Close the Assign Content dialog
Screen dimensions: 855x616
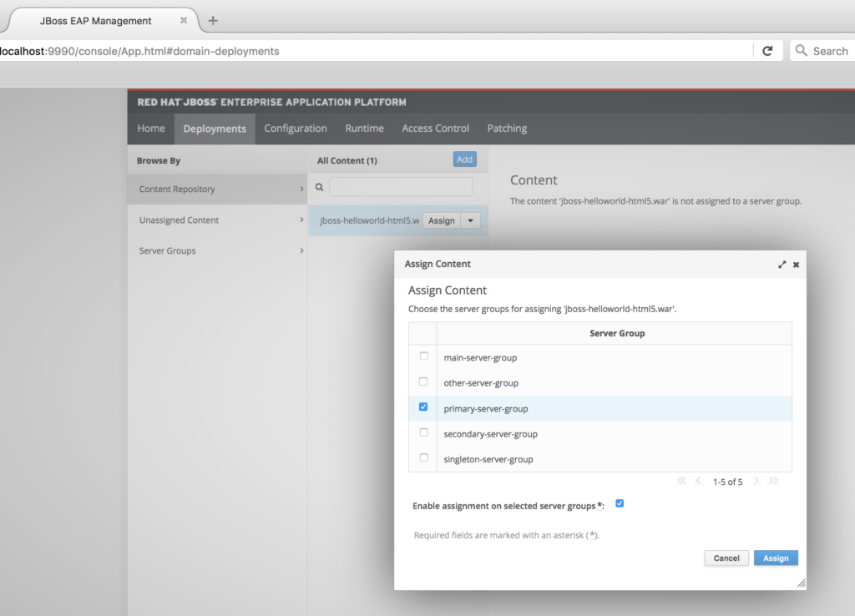point(796,264)
